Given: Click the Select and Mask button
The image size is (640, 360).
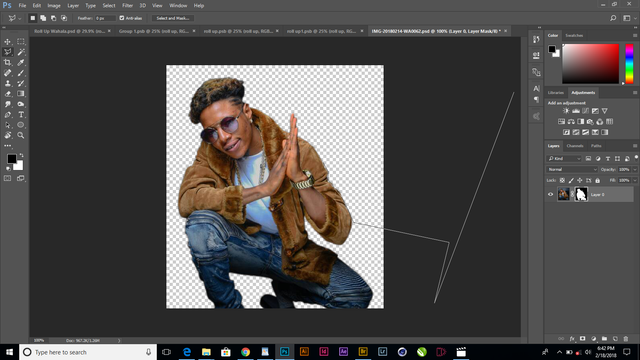Looking at the screenshot, I should coord(173,18).
